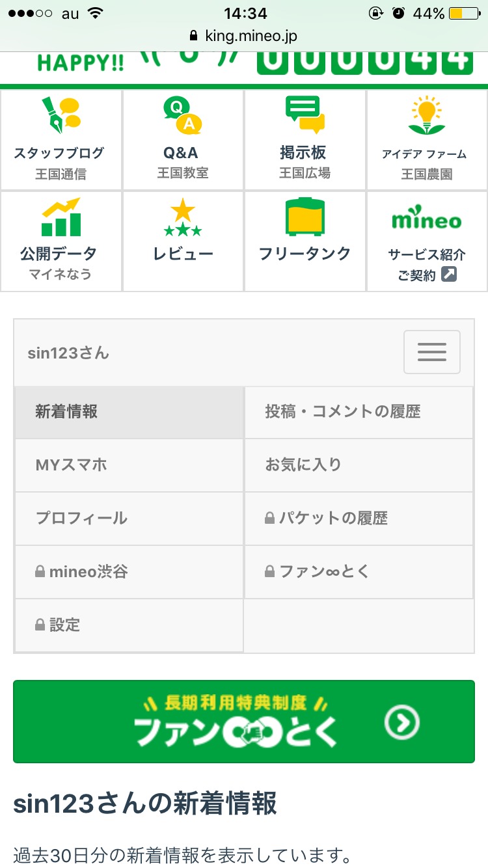The image size is (488, 868).
Task: Select the locked mineo渋谷 item
Action: (x=129, y=572)
